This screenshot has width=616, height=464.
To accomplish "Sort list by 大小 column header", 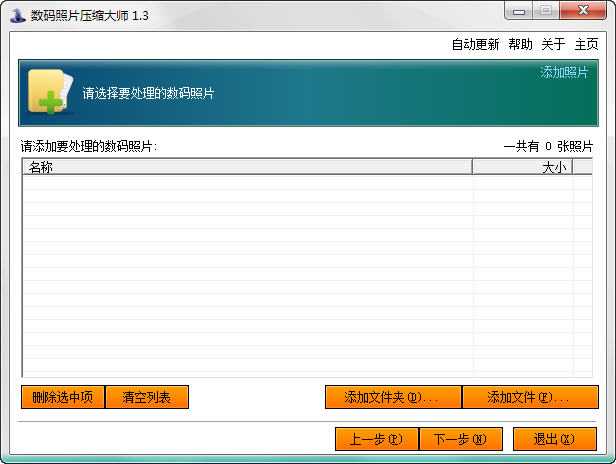I will coord(522,167).
